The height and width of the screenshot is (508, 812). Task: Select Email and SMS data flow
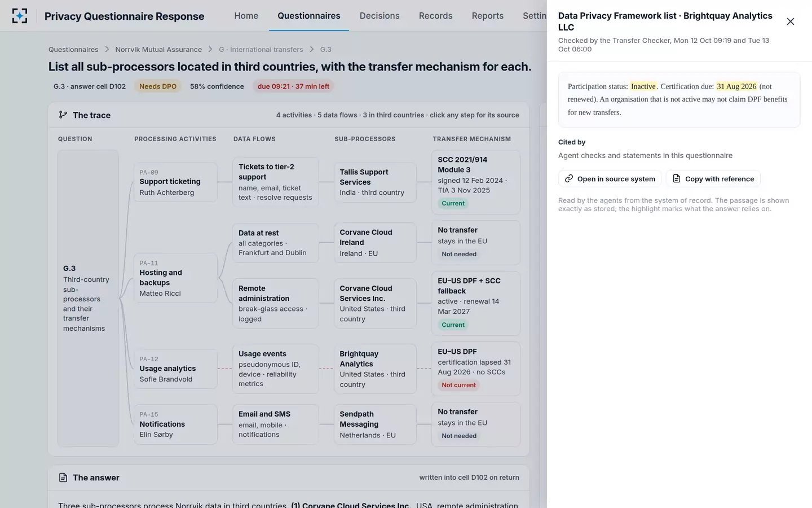click(x=276, y=424)
